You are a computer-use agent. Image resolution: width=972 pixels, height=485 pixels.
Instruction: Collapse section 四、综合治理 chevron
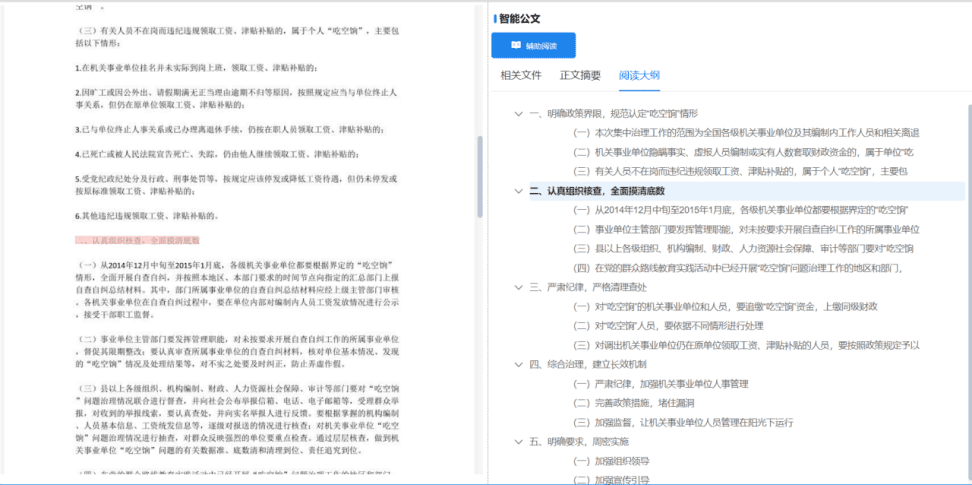tap(518, 364)
